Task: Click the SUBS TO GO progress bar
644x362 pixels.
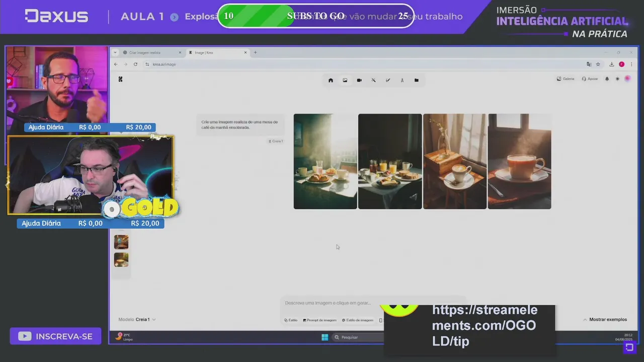Action: (x=315, y=16)
